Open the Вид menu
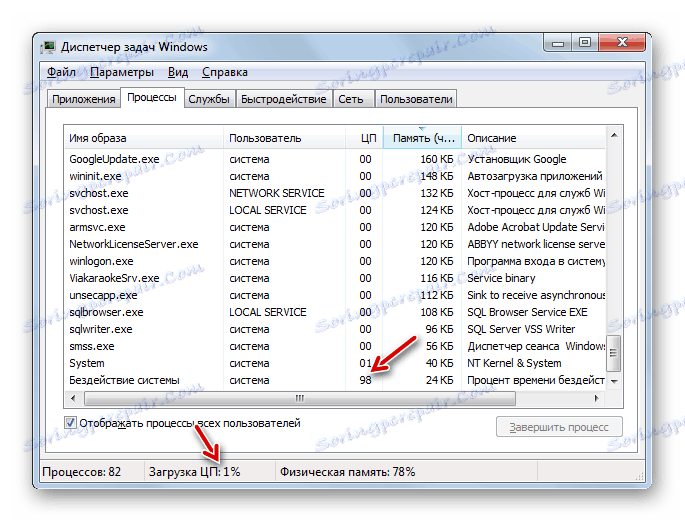The image size is (685, 522). click(x=178, y=72)
